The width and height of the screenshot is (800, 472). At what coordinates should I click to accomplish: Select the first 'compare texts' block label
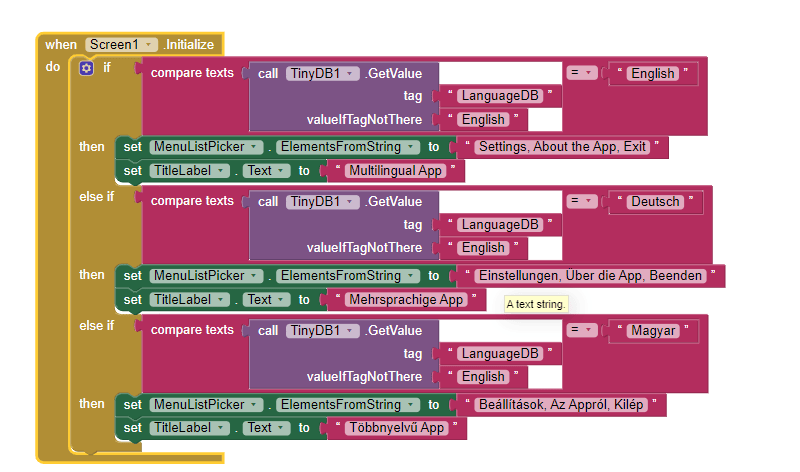tap(192, 73)
